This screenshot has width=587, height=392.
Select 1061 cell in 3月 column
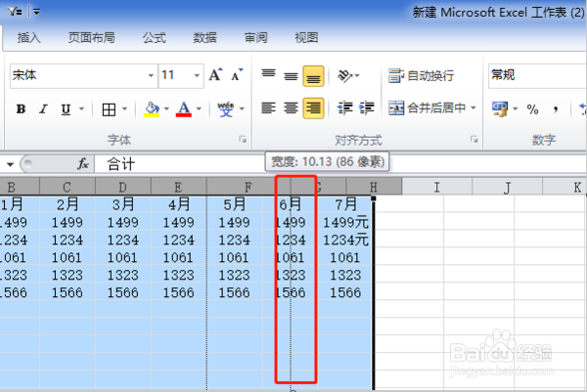[123, 257]
